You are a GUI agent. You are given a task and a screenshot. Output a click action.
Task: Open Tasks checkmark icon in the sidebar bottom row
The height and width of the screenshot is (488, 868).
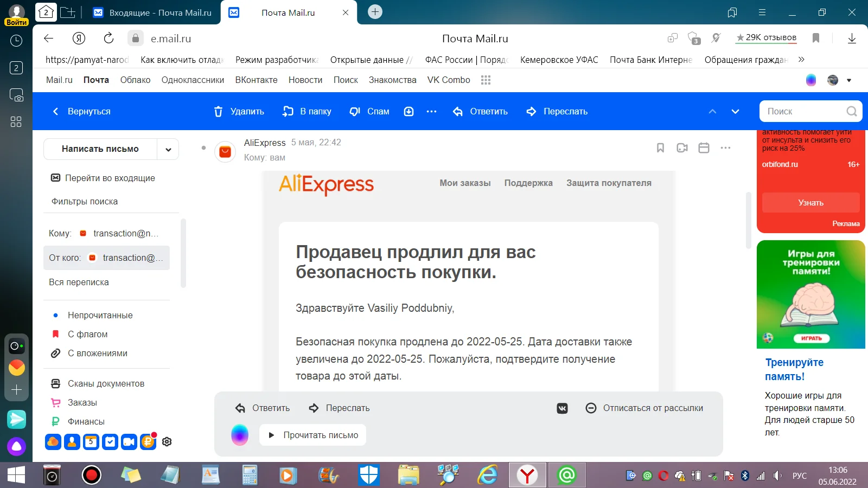(110, 442)
